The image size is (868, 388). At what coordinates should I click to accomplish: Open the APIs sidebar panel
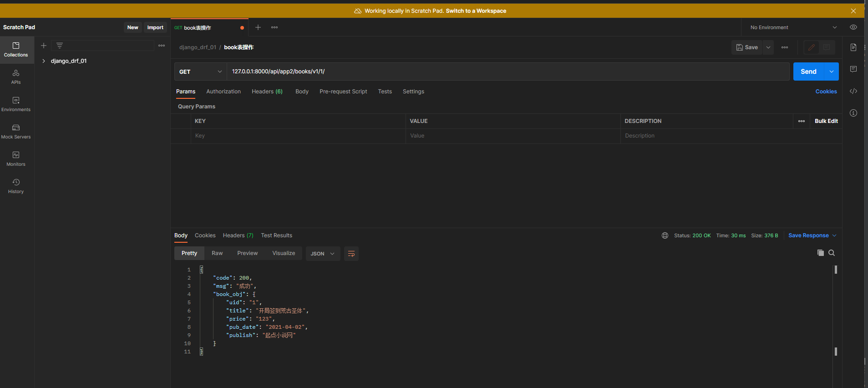[16, 77]
